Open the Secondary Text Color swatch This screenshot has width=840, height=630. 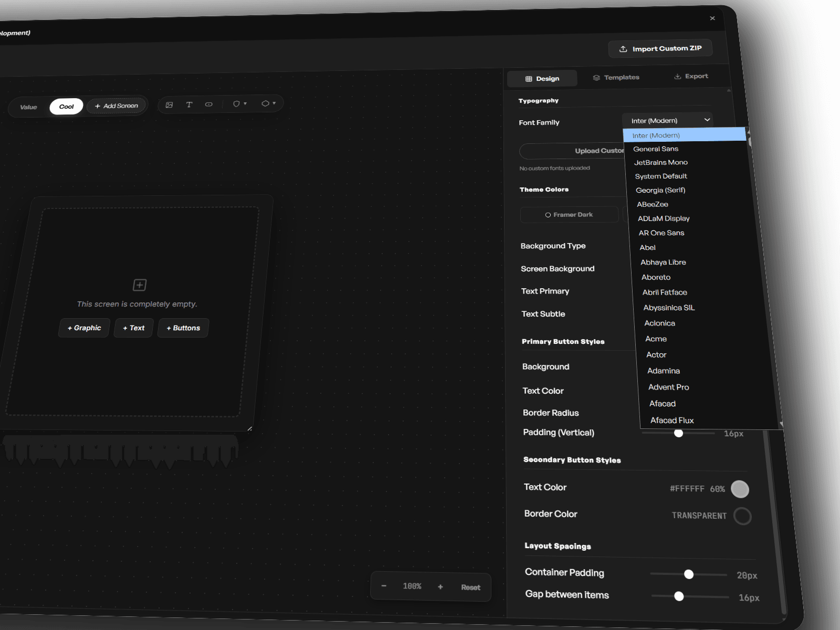point(740,489)
